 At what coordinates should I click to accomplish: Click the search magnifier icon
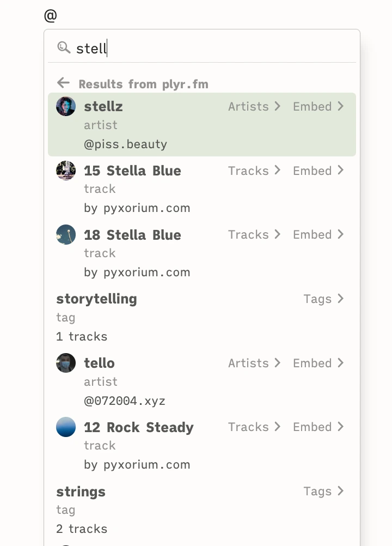click(x=64, y=48)
